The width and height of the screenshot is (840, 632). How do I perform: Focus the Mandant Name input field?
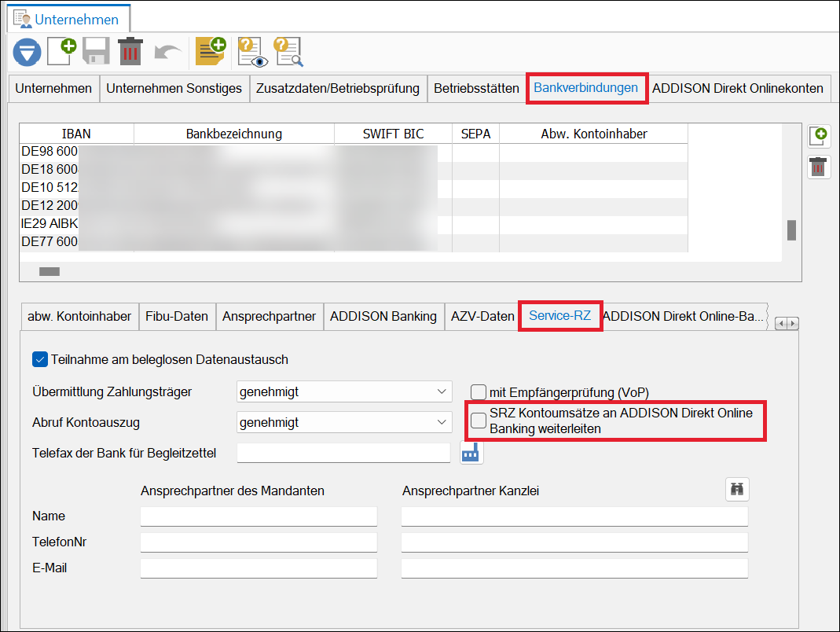tap(259, 516)
